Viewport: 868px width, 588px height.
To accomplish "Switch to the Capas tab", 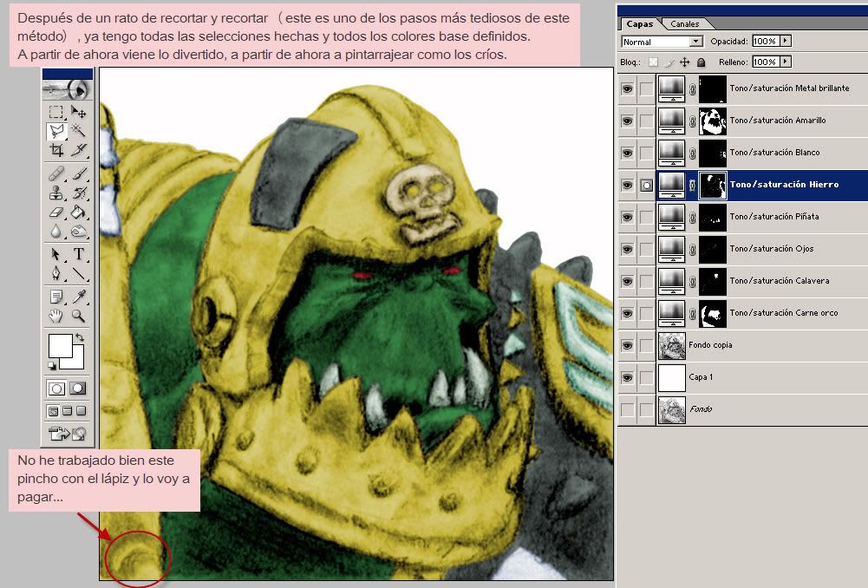I will [x=640, y=23].
